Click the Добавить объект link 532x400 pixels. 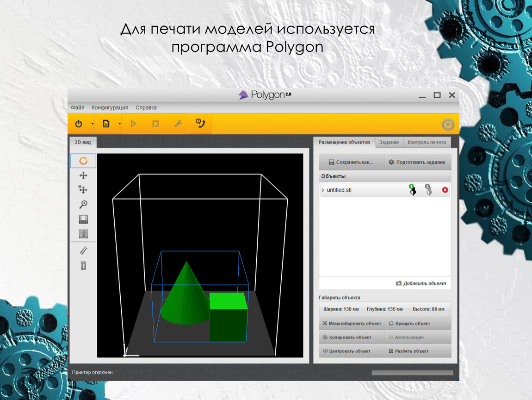421,283
